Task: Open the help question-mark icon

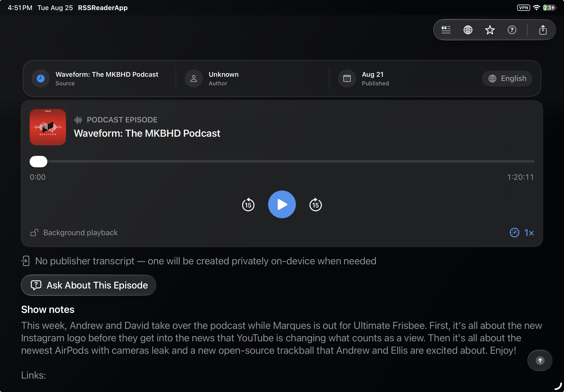Action: point(512,30)
